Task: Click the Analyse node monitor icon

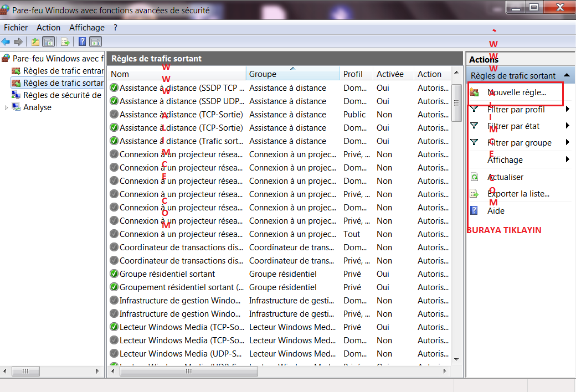Action: [x=16, y=107]
